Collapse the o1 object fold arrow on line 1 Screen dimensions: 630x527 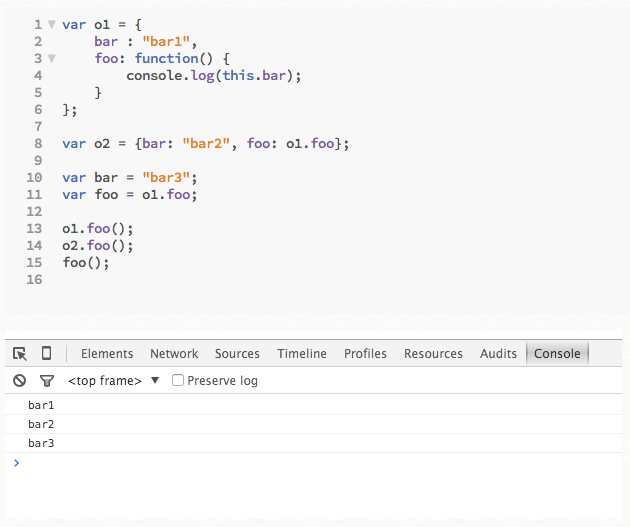coord(51,25)
